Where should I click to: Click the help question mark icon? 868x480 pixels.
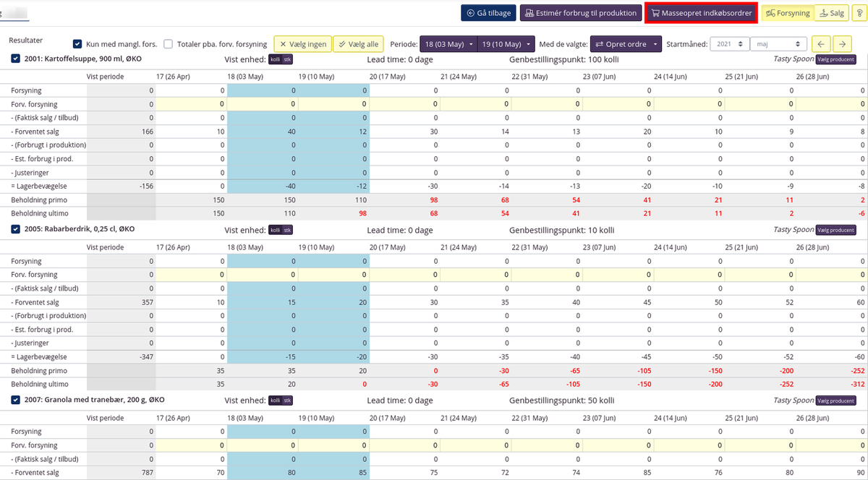pos(859,13)
